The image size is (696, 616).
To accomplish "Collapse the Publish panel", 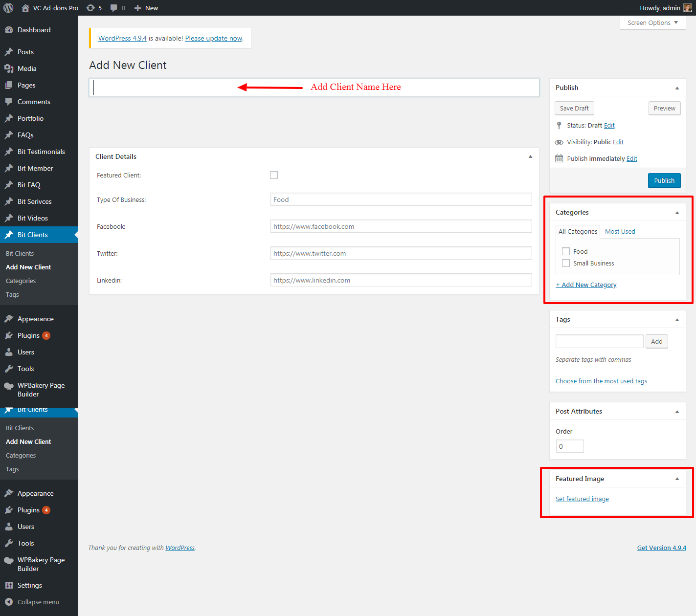I will pyautogui.click(x=677, y=88).
